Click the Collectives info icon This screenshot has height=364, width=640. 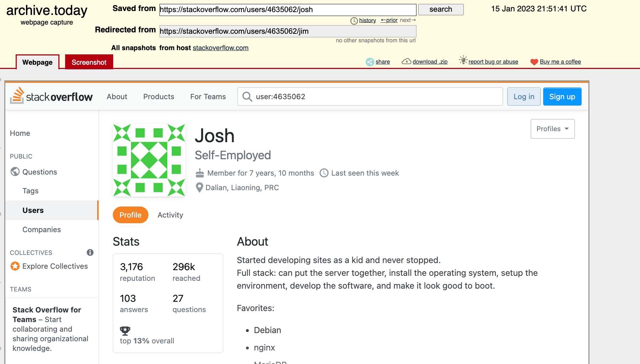click(90, 252)
